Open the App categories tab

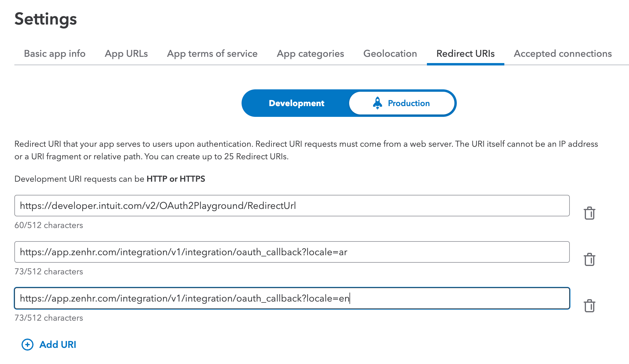[x=310, y=53]
